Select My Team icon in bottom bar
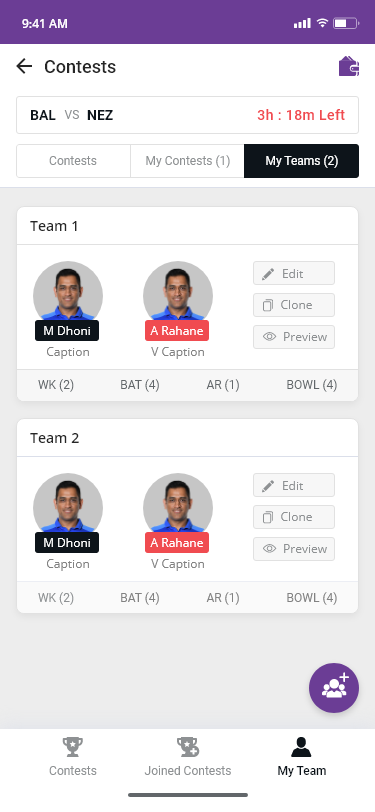 point(301,747)
